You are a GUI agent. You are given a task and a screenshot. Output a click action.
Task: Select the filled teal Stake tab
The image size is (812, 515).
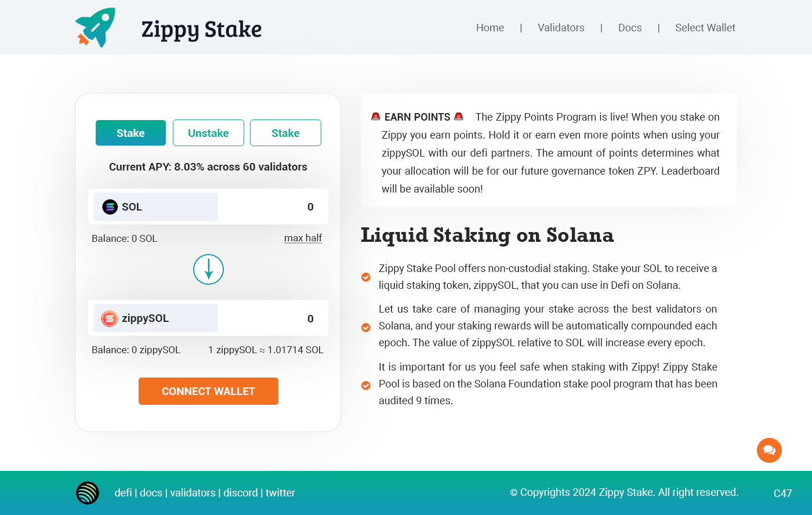click(130, 133)
